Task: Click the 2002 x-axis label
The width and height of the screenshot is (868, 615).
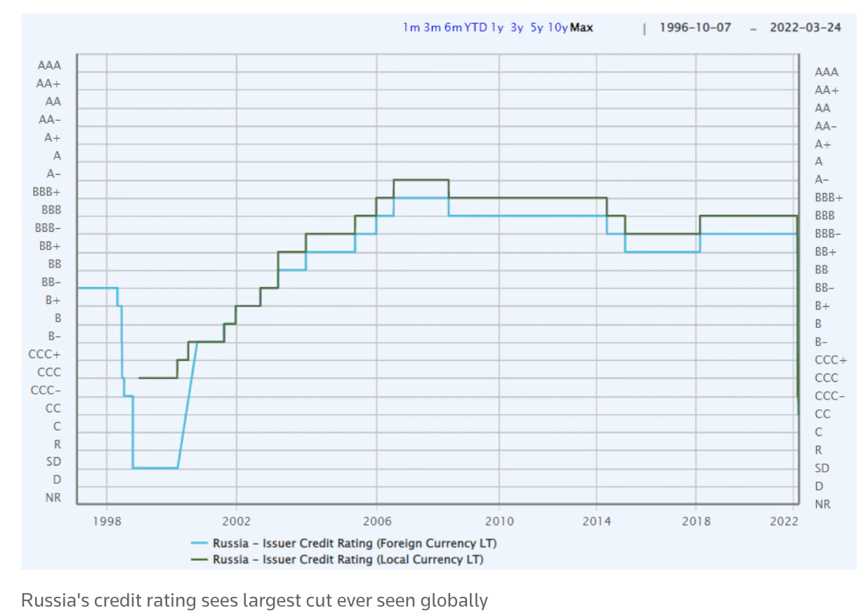Action: pyautogui.click(x=236, y=521)
